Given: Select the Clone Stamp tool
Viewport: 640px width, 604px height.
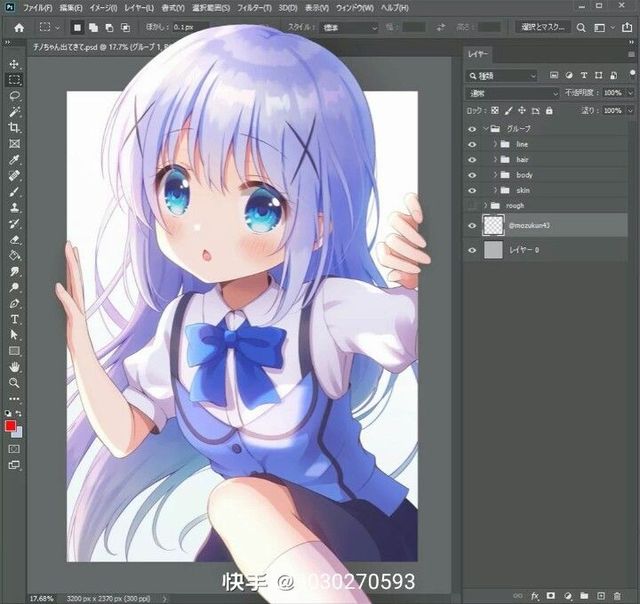Looking at the screenshot, I should point(14,208).
